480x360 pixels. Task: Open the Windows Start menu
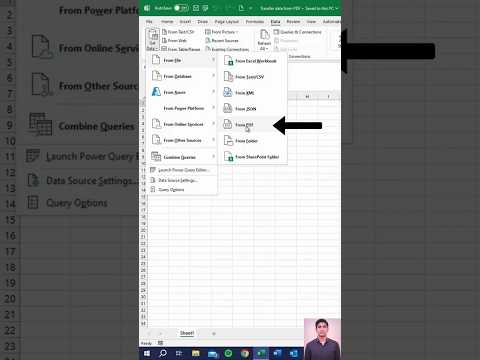pos(147,353)
